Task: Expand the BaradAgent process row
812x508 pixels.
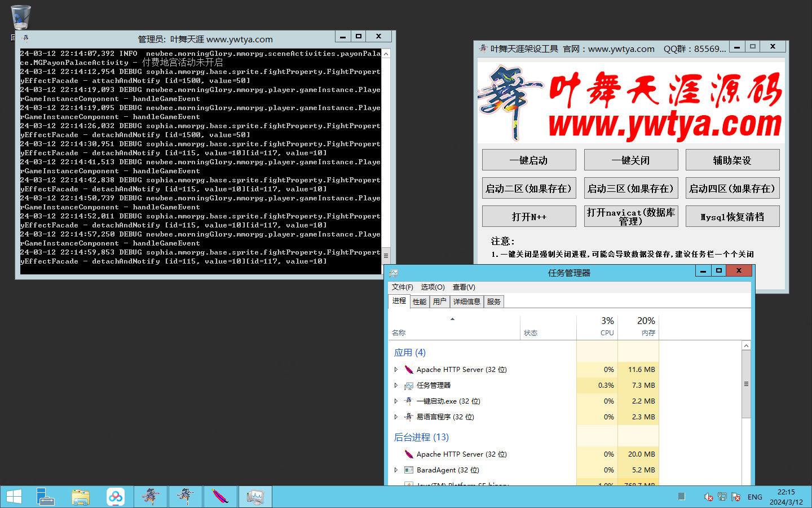Action: coord(396,470)
